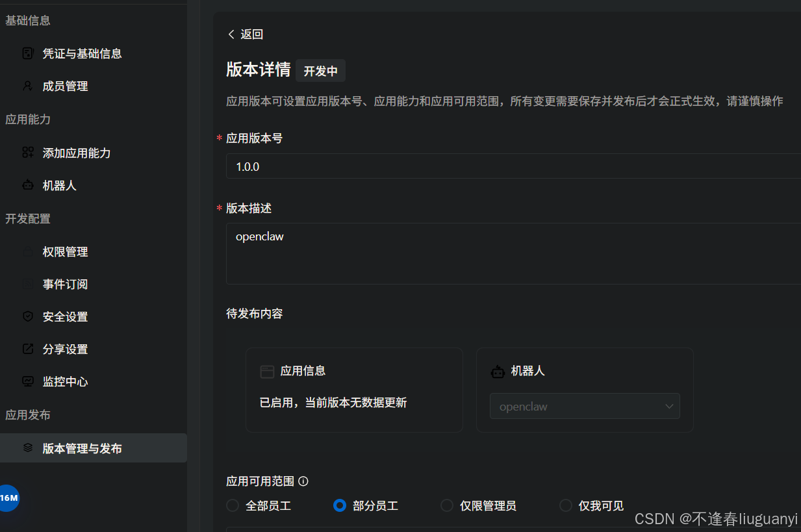Click the 应用信息 card icon

click(x=266, y=371)
